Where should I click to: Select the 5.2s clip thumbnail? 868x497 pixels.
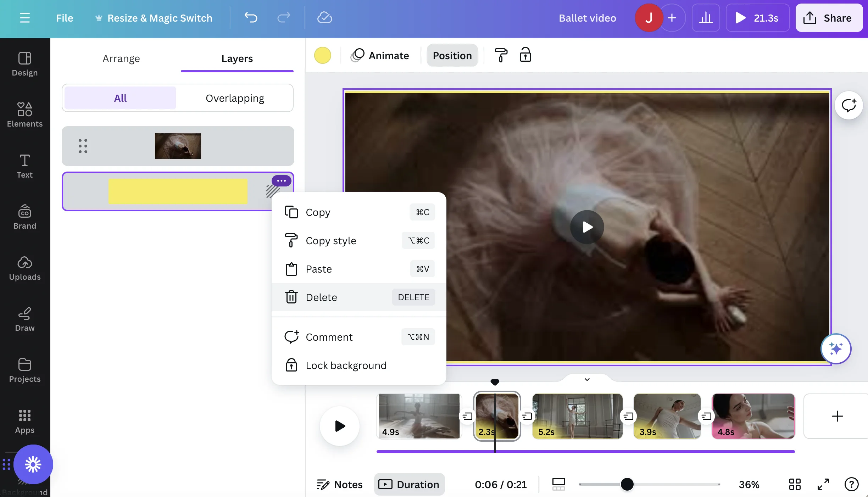tap(577, 416)
